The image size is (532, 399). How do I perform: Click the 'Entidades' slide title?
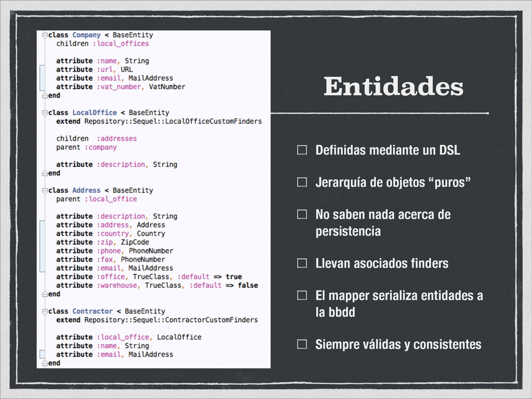(x=394, y=86)
